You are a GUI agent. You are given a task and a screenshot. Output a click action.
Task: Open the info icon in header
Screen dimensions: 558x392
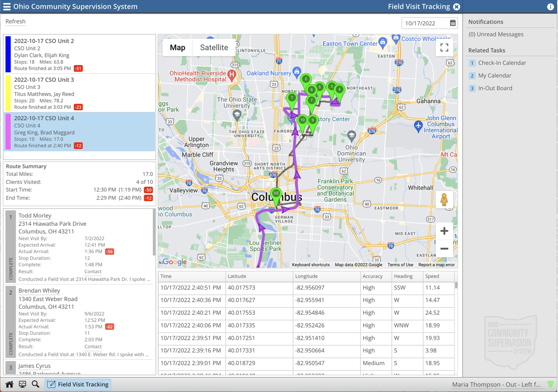(x=550, y=6)
